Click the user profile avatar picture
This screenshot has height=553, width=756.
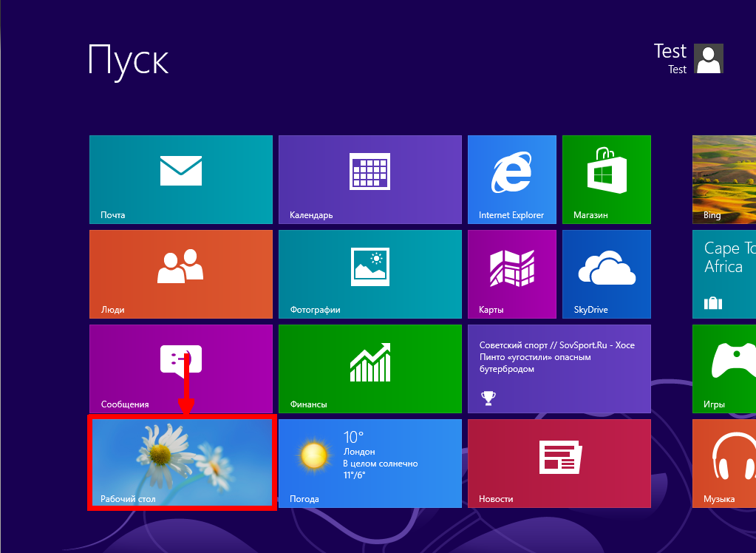point(709,58)
